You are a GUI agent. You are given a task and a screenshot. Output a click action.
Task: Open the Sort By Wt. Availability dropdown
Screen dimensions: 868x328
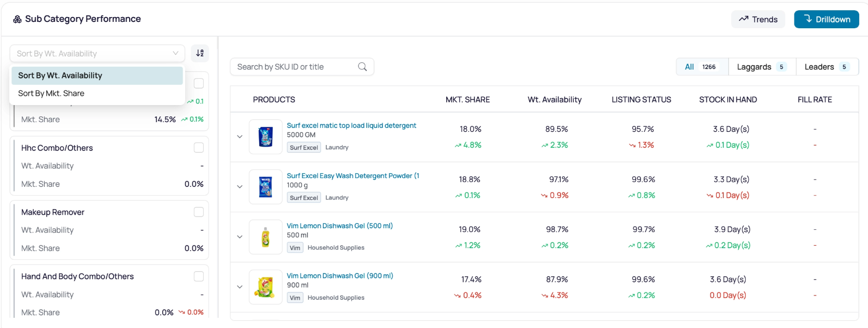[x=97, y=54]
